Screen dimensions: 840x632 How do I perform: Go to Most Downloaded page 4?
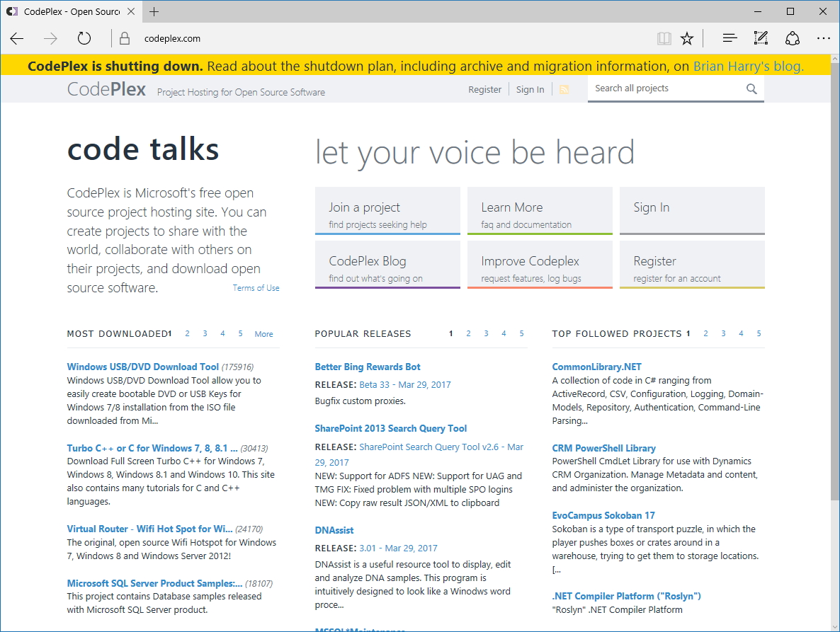pyautogui.click(x=223, y=333)
